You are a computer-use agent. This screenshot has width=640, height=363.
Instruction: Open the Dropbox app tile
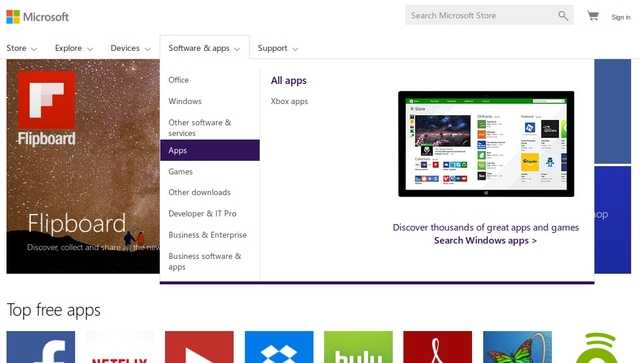[279, 347]
